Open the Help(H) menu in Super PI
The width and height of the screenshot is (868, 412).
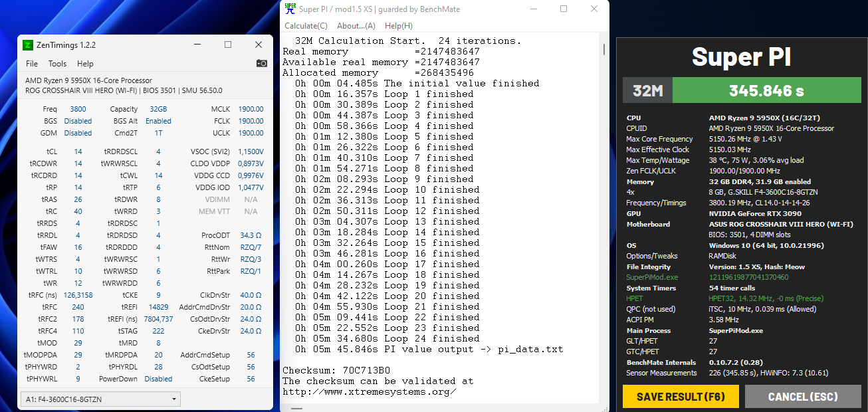[x=399, y=26]
